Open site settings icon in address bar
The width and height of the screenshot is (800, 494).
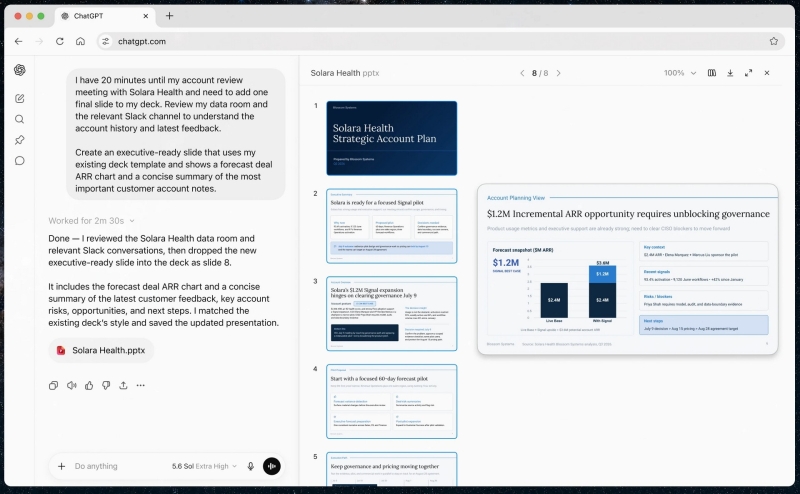106,41
